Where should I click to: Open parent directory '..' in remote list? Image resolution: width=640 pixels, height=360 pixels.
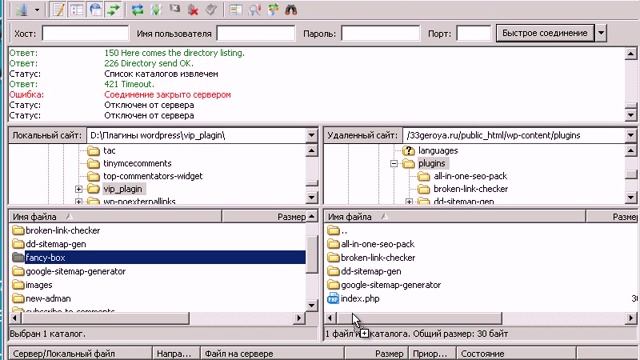click(x=344, y=231)
